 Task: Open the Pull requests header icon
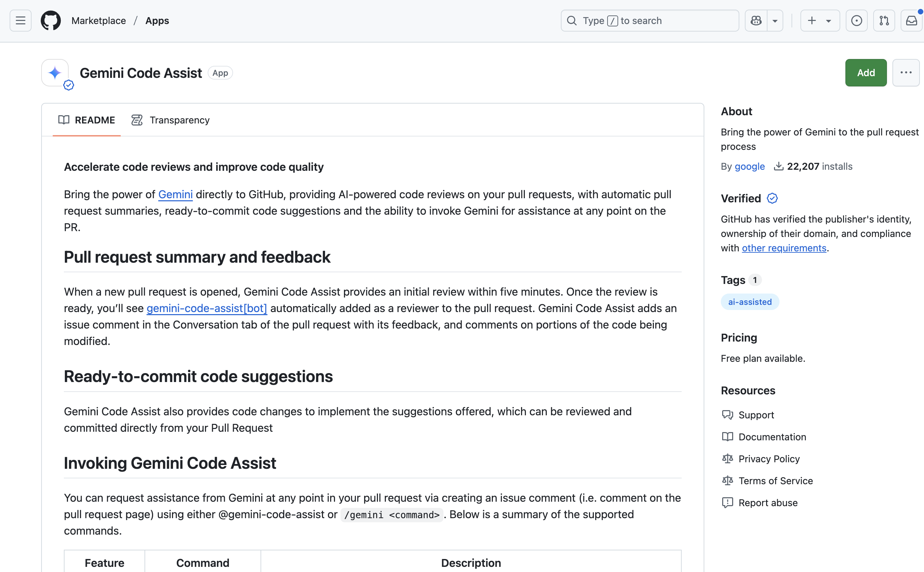pos(884,21)
